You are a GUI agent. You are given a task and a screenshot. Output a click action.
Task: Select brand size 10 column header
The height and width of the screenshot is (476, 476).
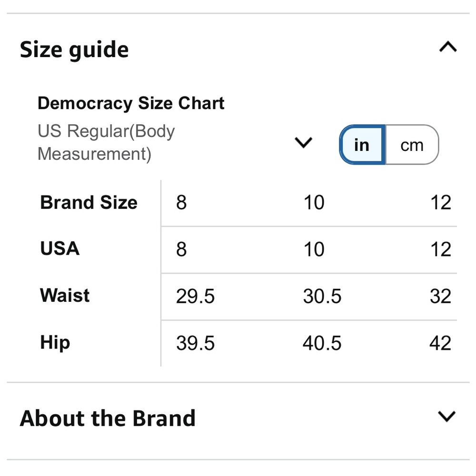tap(314, 202)
